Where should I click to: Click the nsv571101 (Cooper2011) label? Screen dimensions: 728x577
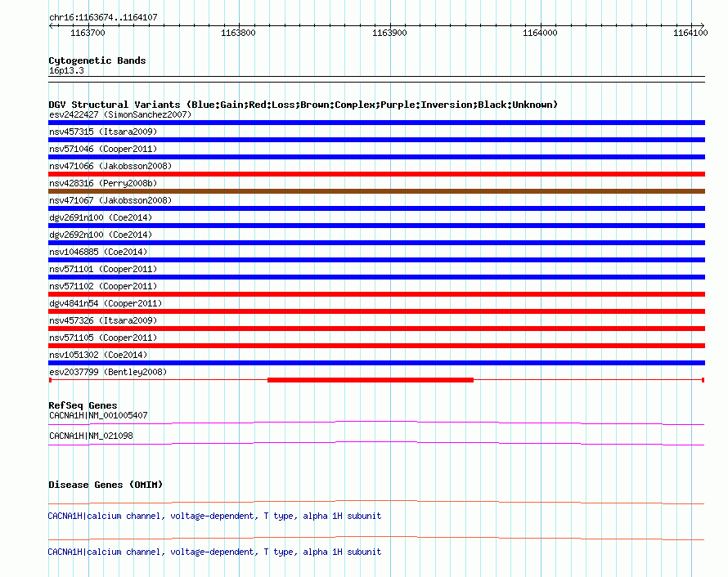(103, 269)
